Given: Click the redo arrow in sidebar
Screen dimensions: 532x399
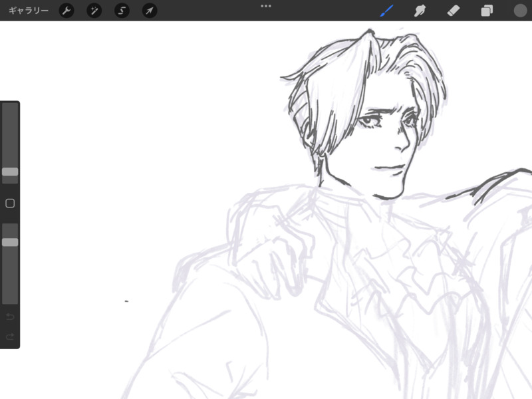Looking at the screenshot, I should click(10, 336).
